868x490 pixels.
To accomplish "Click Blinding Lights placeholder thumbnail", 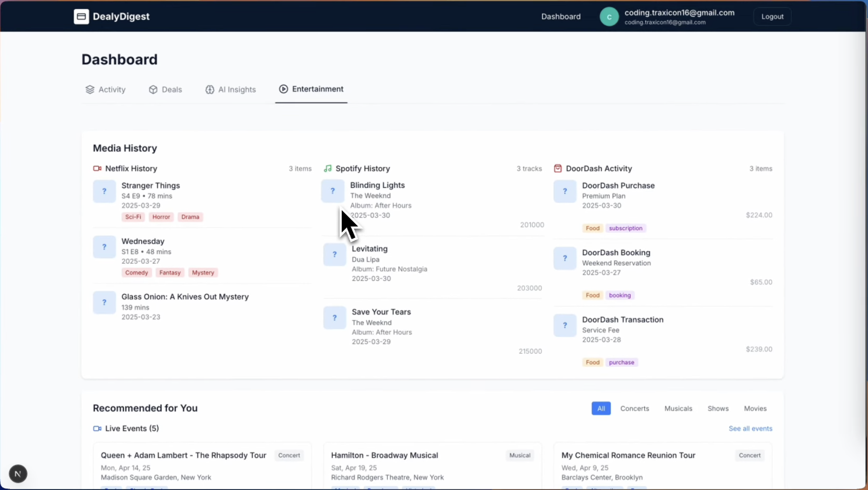I will pyautogui.click(x=333, y=191).
